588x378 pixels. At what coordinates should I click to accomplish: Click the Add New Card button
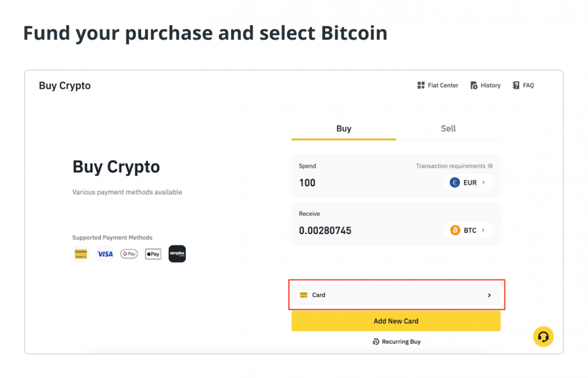[x=396, y=321]
